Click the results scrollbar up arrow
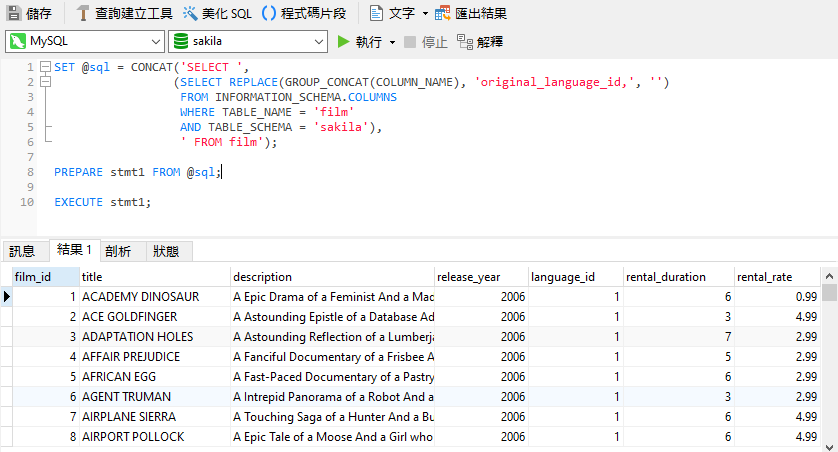This screenshot has width=838, height=452. tap(829, 276)
